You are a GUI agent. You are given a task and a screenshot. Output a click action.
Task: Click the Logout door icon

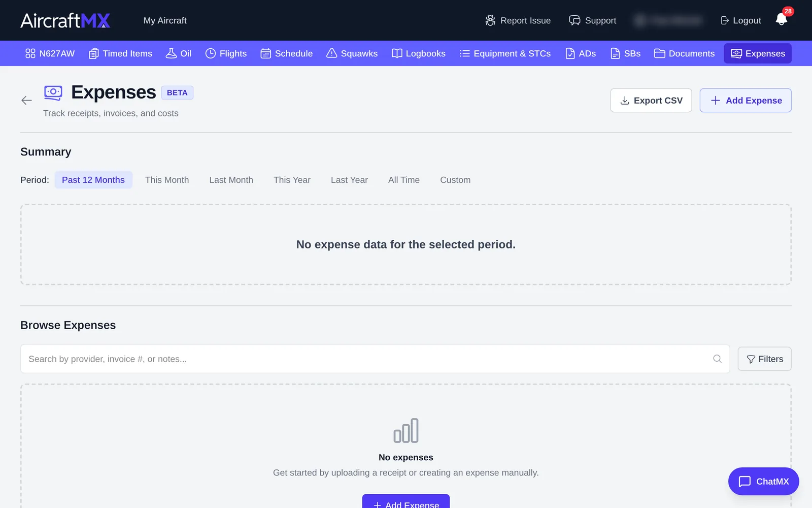pyautogui.click(x=725, y=20)
